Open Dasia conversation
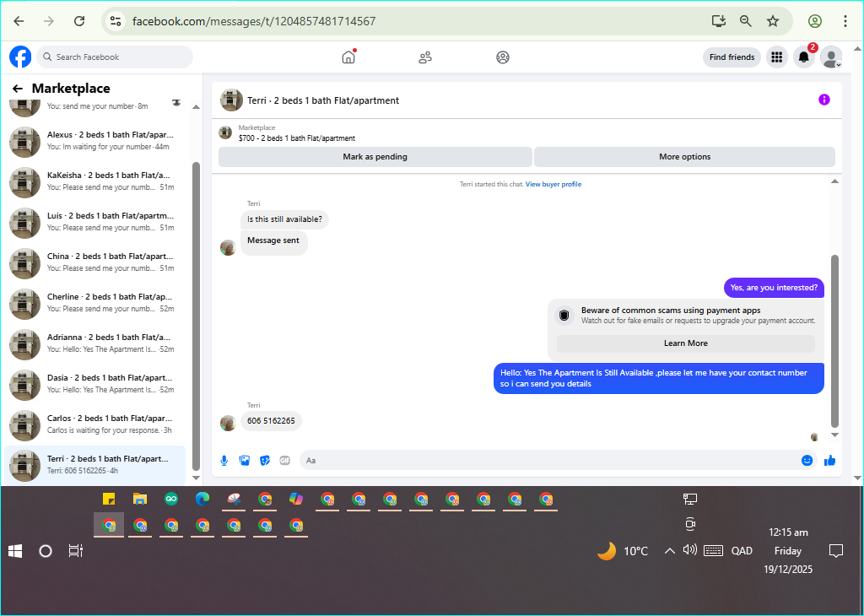The height and width of the screenshot is (616, 864). pyautogui.click(x=96, y=384)
